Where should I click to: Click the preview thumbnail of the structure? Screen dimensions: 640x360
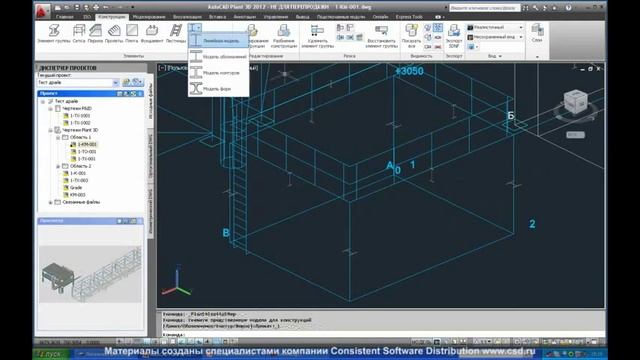point(91,274)
